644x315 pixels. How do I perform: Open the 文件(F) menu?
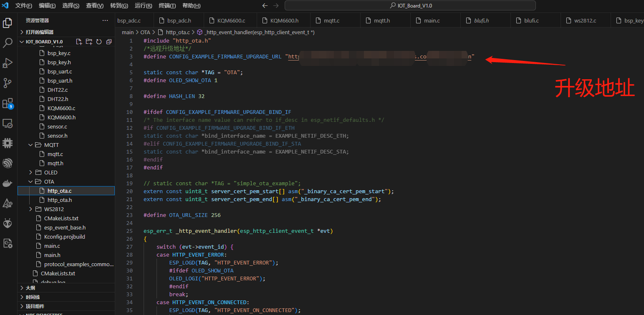[x=24, y=6]
